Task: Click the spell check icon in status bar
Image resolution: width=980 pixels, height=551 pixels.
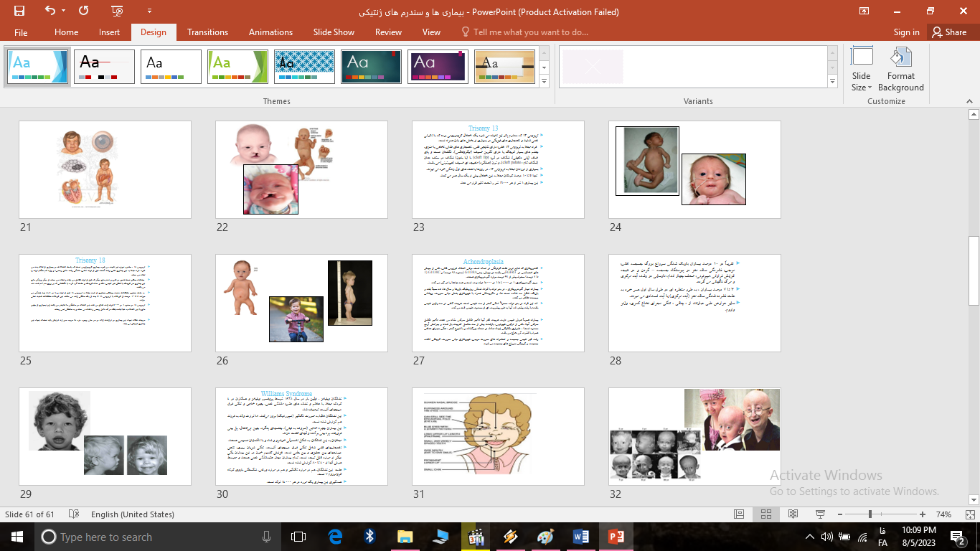Action: click(x=73, y=514)
